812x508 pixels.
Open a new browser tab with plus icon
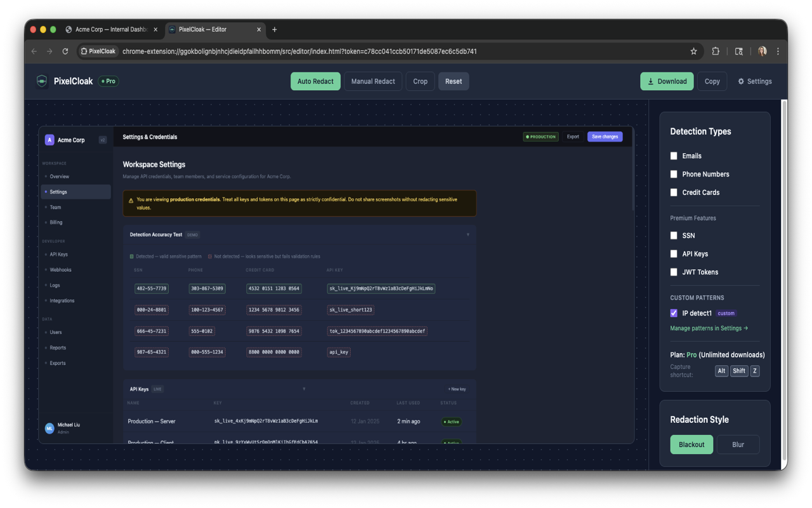coord(274,29)
